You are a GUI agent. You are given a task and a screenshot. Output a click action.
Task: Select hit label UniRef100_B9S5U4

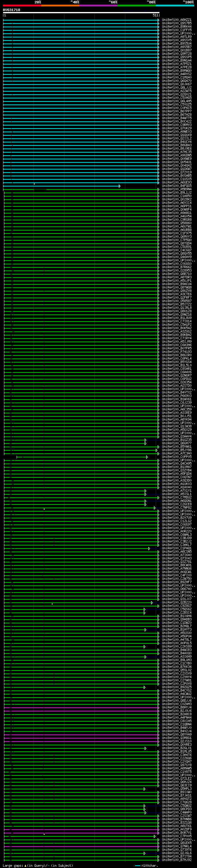pyautogui.click(x=176, y=43)
